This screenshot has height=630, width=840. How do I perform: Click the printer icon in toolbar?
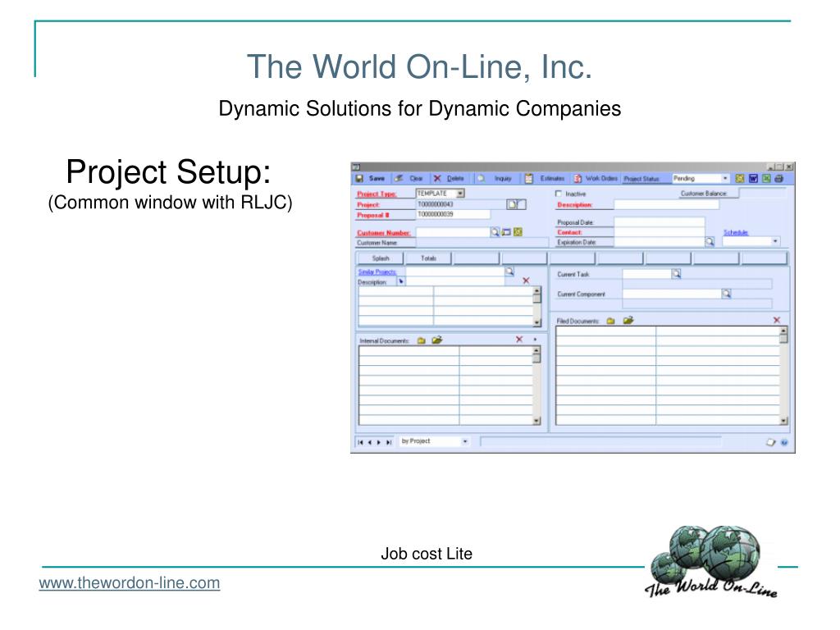(779, 178)
